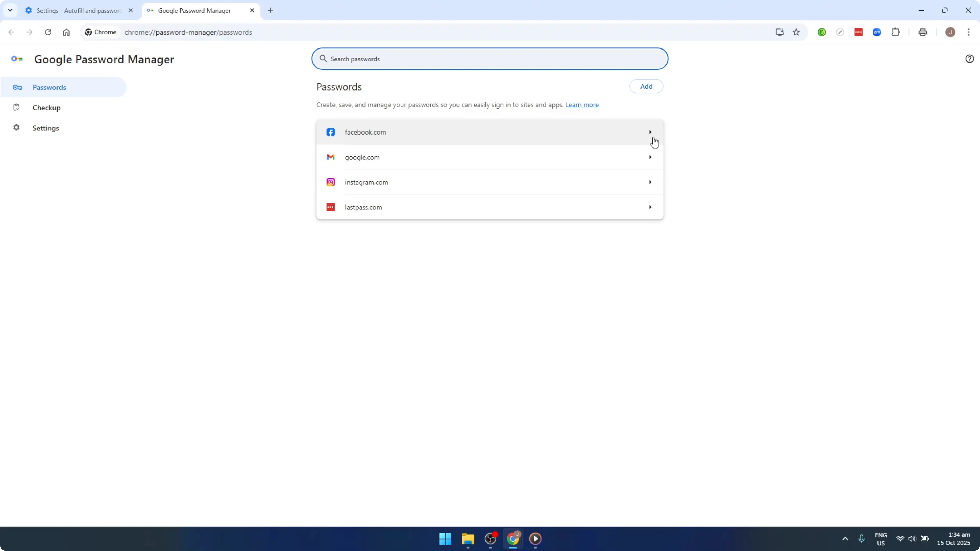The height and width of the screenshot is (551, 980).
Task: Click the Add password button
Action: point(646,86)
